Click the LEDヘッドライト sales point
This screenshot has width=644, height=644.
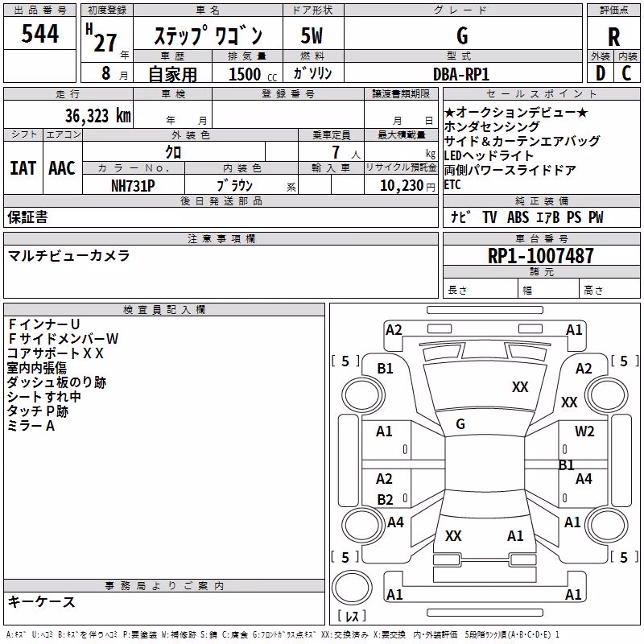pyautogui.click(x=489, y=155)
